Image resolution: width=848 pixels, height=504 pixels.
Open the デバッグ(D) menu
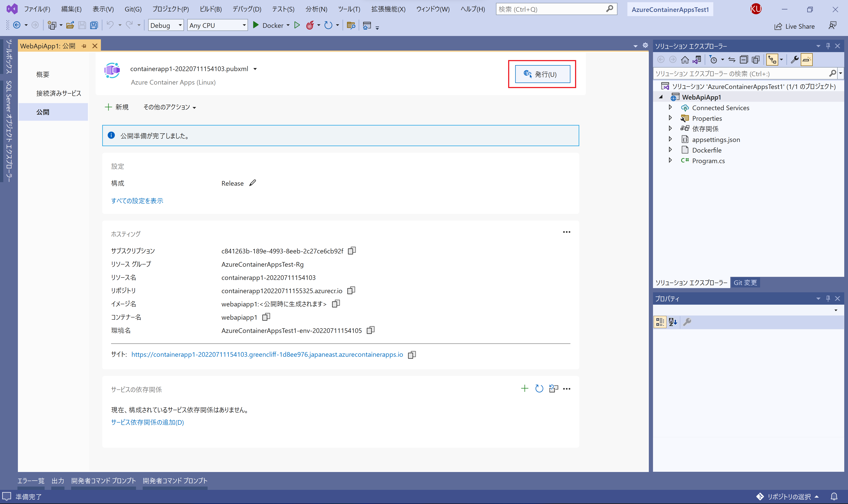(247, 9)
